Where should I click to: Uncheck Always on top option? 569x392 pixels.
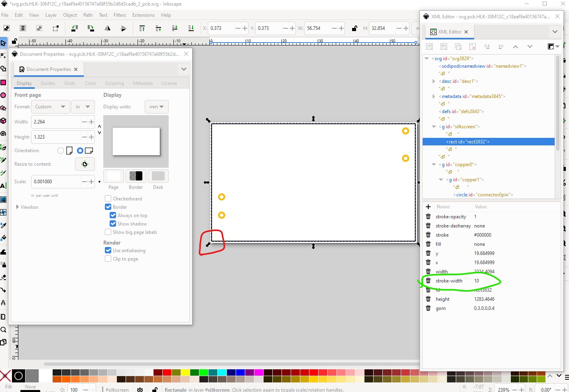click(x=113, y=215)
